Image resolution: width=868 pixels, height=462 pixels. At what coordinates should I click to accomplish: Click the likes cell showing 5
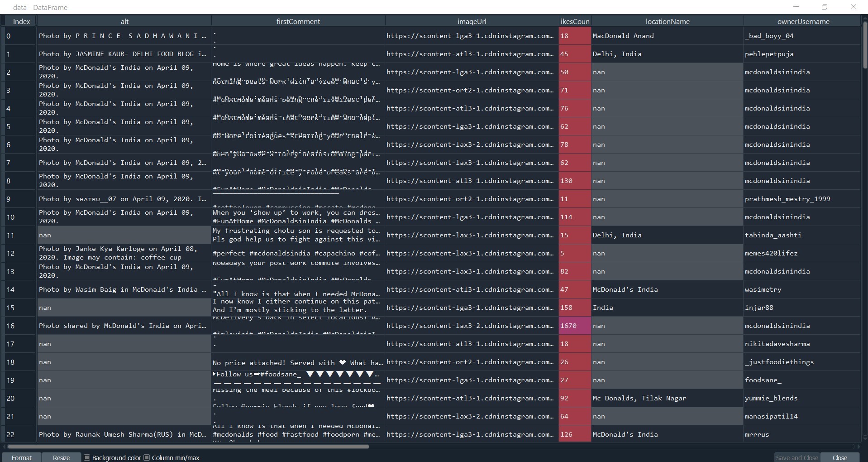point(575,253)
